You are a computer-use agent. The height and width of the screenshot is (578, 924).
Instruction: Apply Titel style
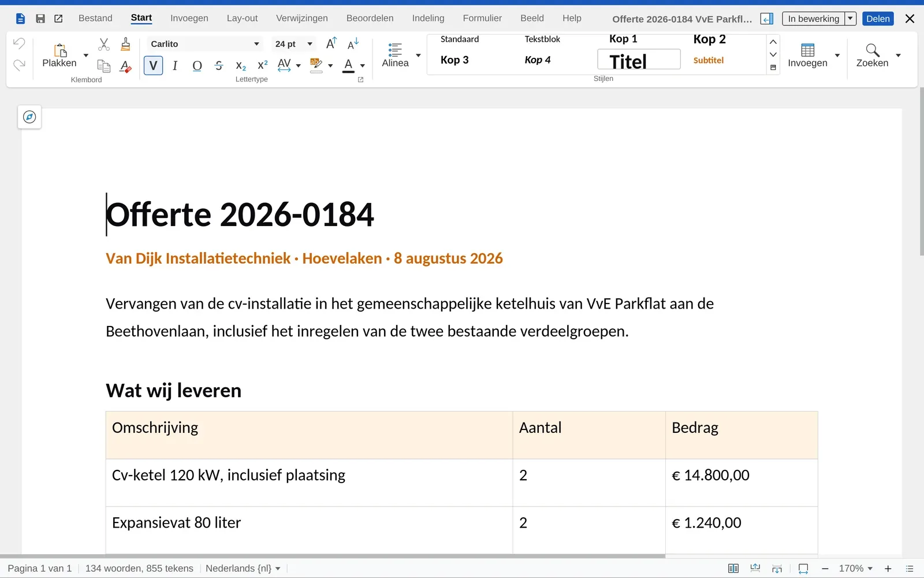click(639, 60)
